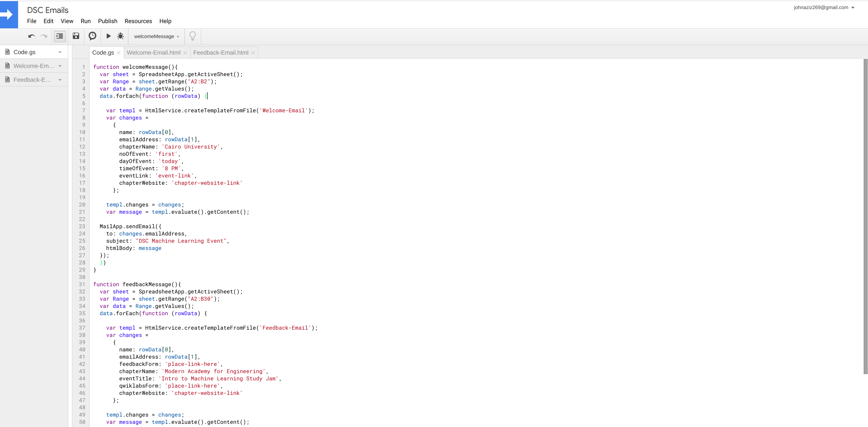868x427 pixels.
Task: Expand the Code.gs file options arrow
Action: tap(60, 52)
